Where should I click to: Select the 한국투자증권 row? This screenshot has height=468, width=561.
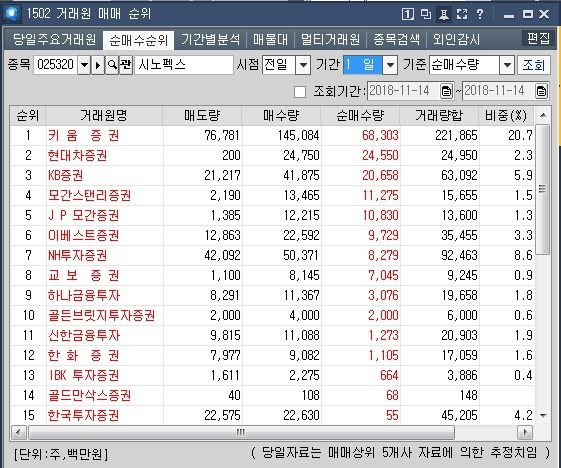[272, 415]
